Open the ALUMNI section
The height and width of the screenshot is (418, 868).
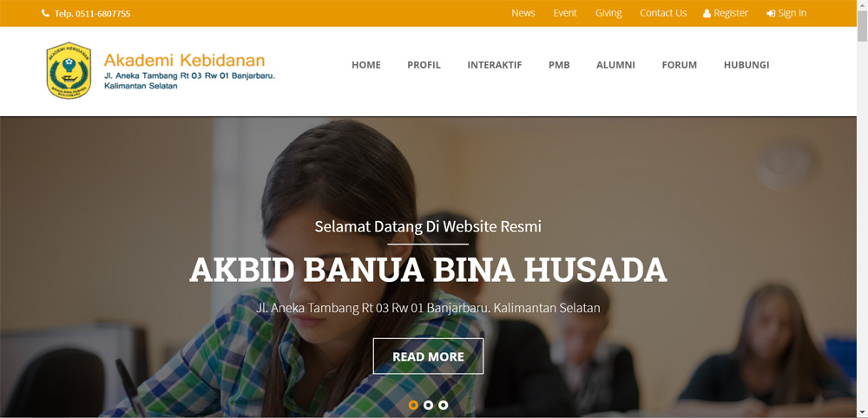tap(615, 65)
